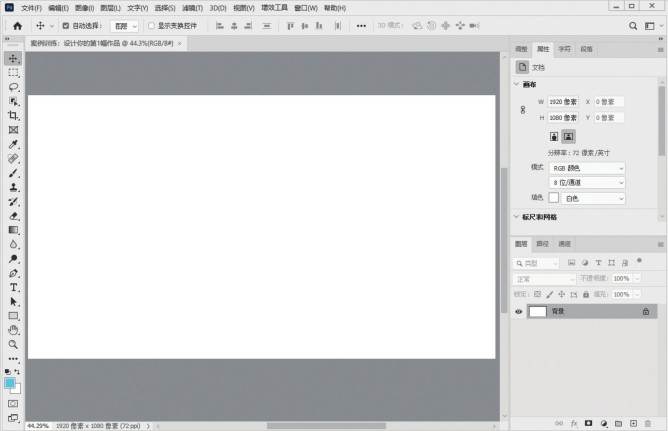
Task: Toggle Quick Mask mode
Action: click(x=13, y=403)
